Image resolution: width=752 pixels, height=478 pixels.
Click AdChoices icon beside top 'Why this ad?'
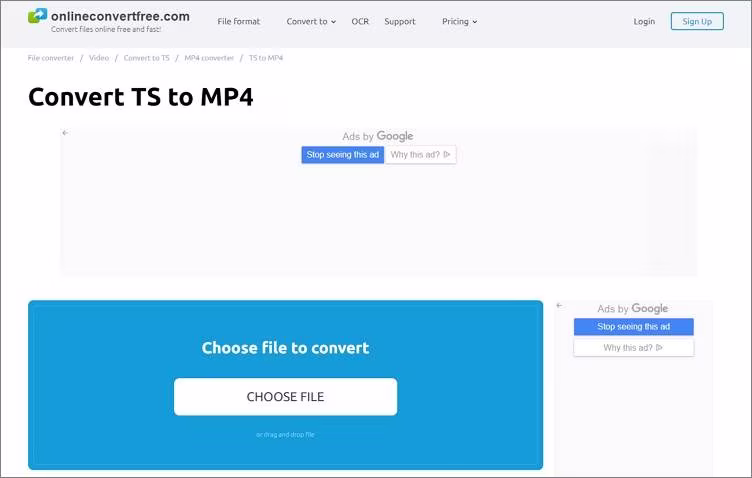pyautogui.click(x=447, y=154)
